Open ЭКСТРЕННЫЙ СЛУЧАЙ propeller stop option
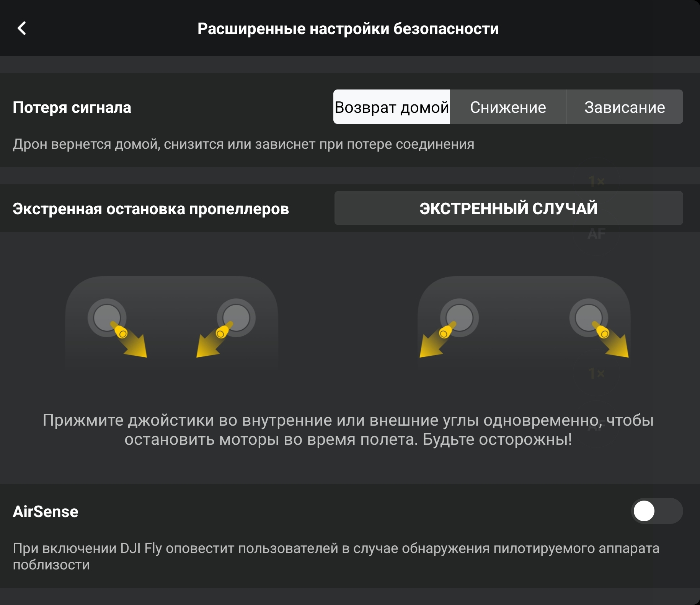This screenshot has width=700, height=605. pos(509,208)
